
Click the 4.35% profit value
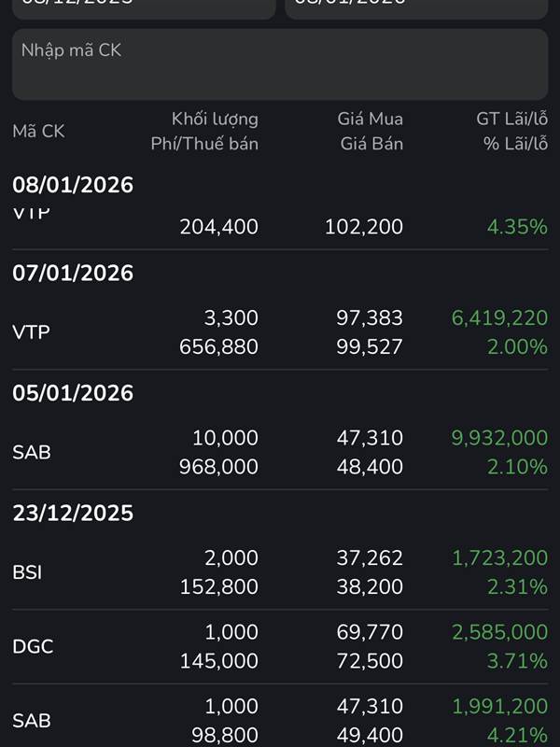pos(516,226)
